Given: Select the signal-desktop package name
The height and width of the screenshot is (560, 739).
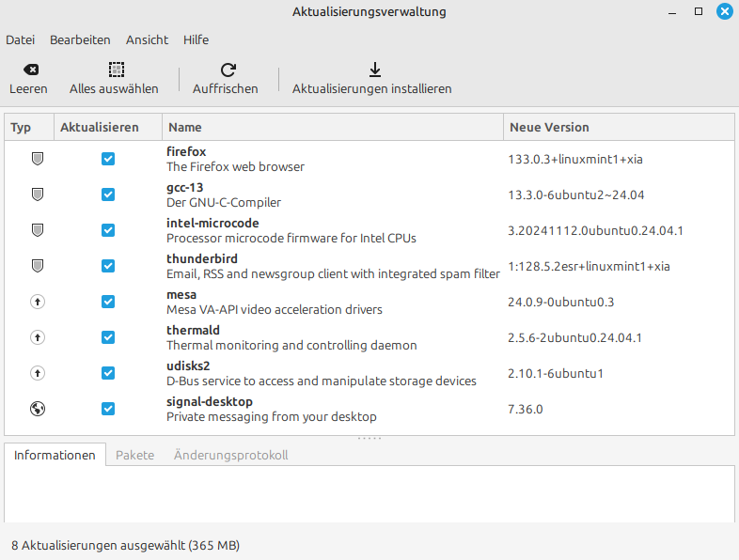Looking at the screenshot, I should tap(210, 402).
